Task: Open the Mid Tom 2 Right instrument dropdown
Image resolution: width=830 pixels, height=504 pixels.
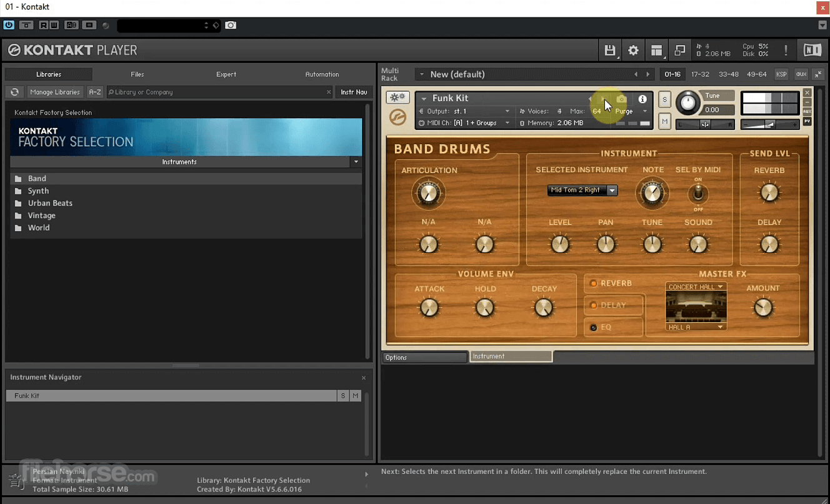Action: coord(582,190)
